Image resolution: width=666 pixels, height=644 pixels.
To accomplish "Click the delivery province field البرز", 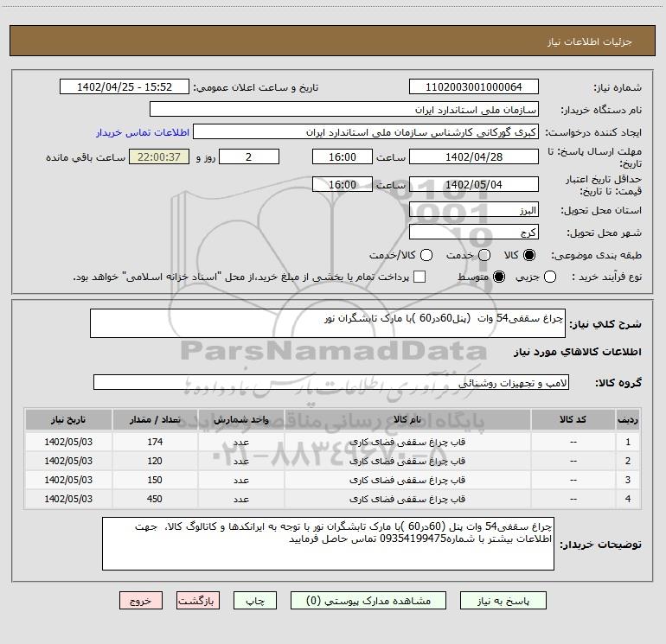I will pyautogui.click(x=474, y=210).
